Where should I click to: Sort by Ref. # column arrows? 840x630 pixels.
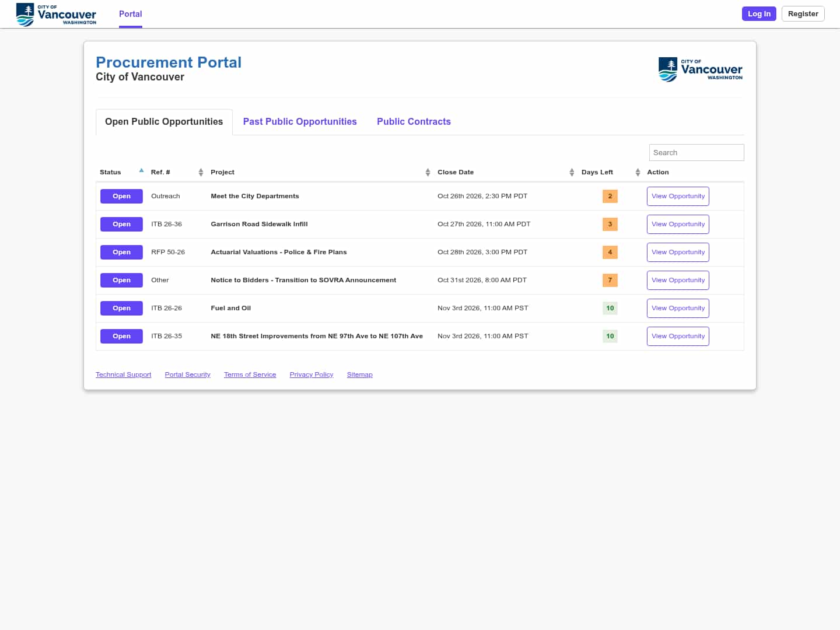point(201,172)
